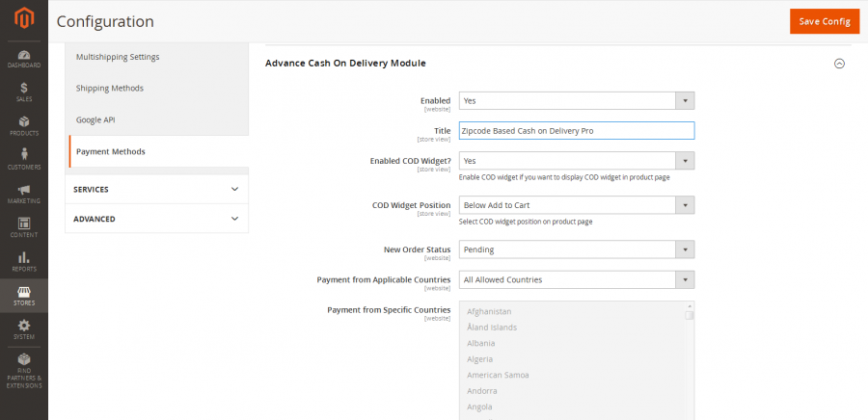Open the System gear icon
The height and width of the screenshot is (420, 868).
click(23, 329)
